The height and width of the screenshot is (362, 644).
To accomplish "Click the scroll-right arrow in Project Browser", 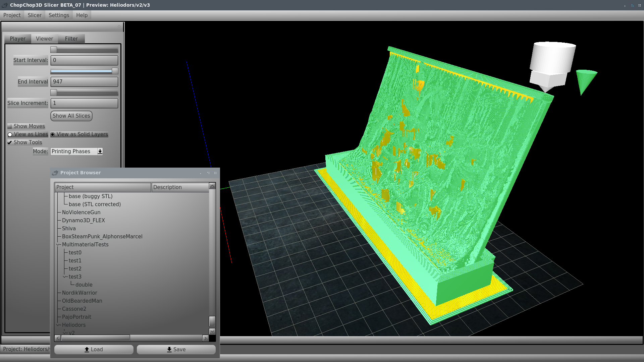I will (x=206, y=338).
